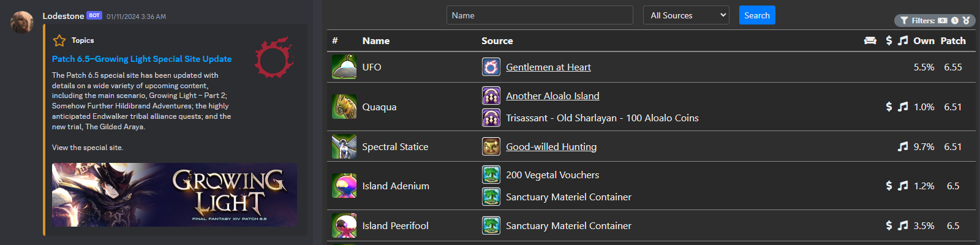Sort table by the Patch column header
The image size is (980, 245).
[953, 40]
